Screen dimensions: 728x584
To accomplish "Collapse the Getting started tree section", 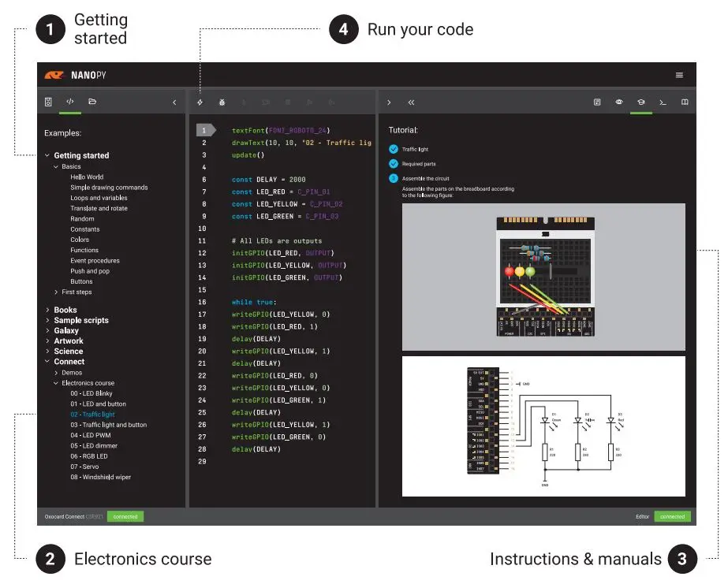I will [47, 155].
